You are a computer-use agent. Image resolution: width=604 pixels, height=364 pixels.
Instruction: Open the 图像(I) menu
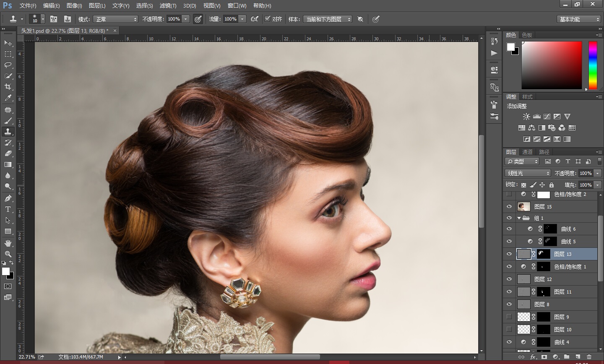coord(74,6)
